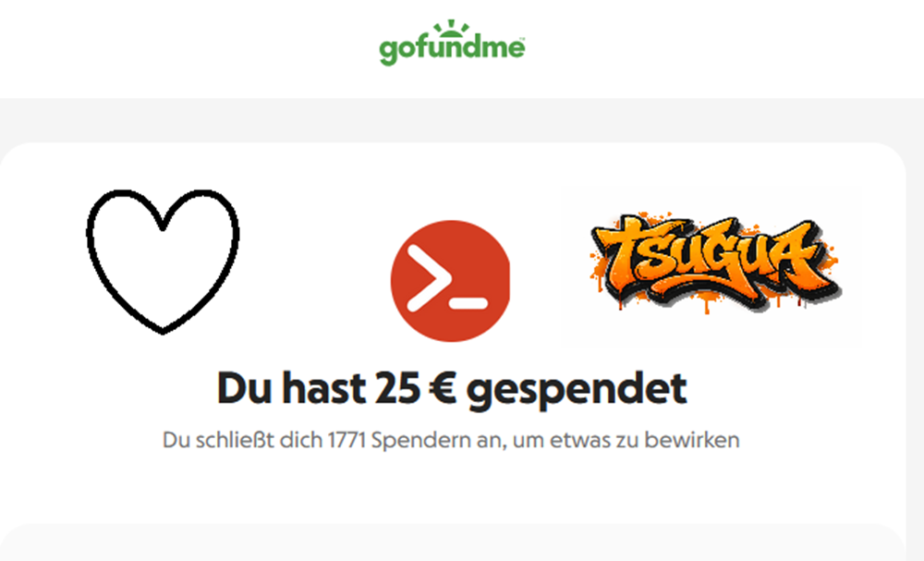This screenshot has width=924, height=561.
Task: Click the green sunburst above the gofundme wordmark
Action: (452, 28)
